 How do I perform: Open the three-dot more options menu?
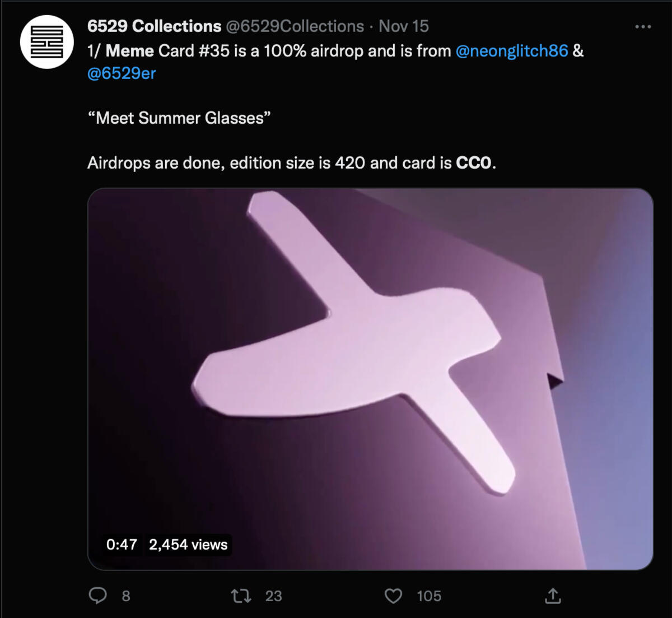[643, 26]
